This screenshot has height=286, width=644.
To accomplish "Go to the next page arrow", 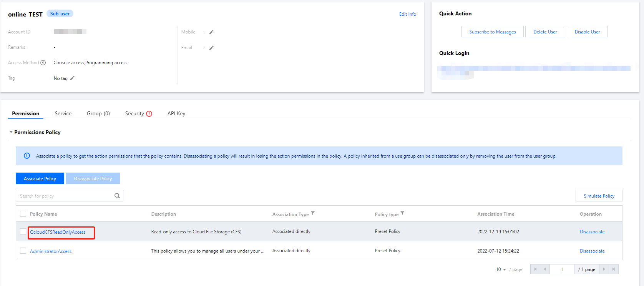I will [604, 269].
